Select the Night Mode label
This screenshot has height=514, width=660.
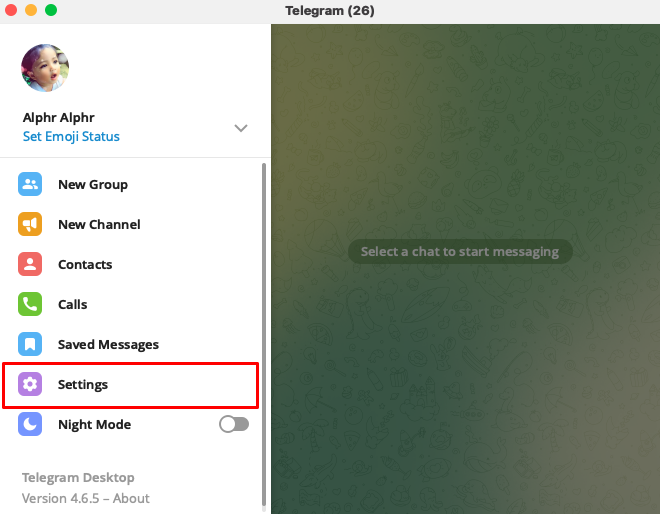coord(95,424)
